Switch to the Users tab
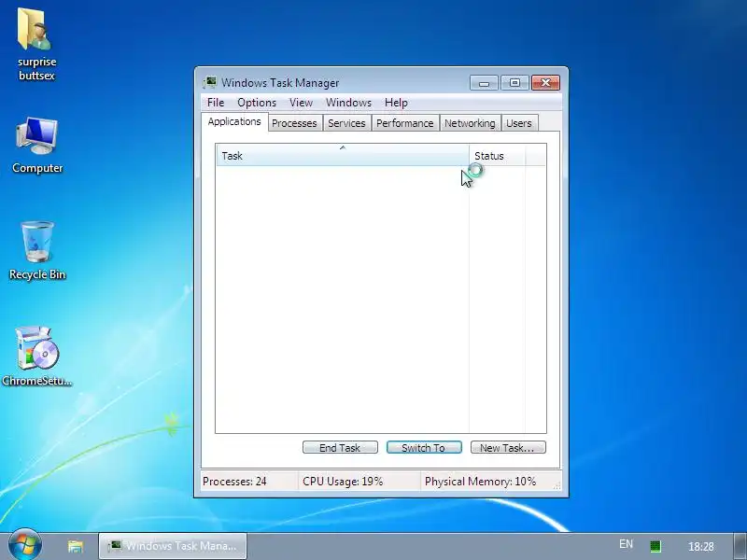This screenshot has height=560, width=747. coord(519,123)
